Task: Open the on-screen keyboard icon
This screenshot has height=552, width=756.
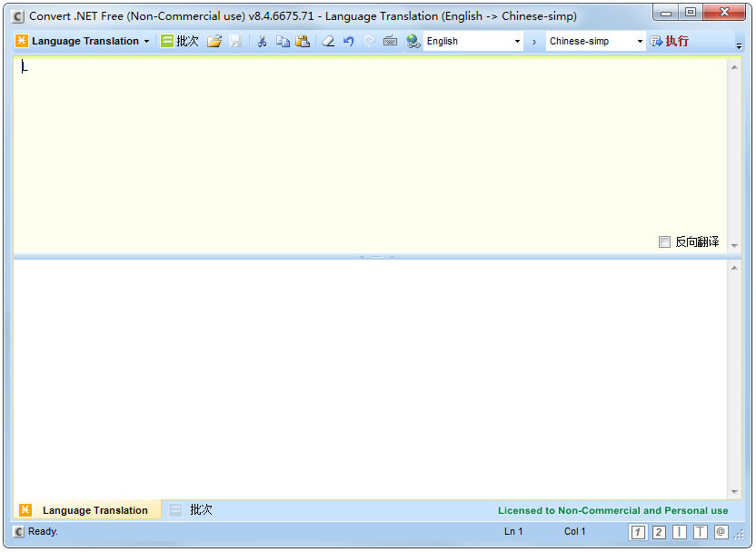Action: pos(390,42)
